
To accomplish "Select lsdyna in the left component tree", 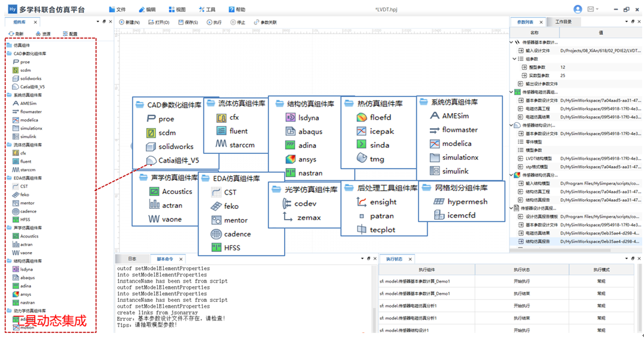I will (23, 269).
